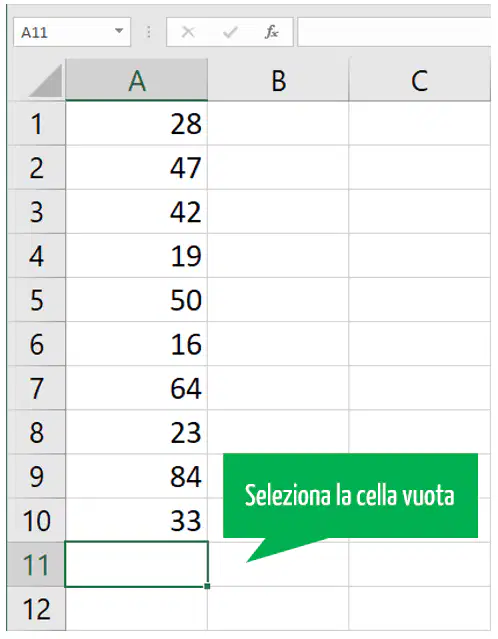
Task: Select column A header
Action: (137, 80)
